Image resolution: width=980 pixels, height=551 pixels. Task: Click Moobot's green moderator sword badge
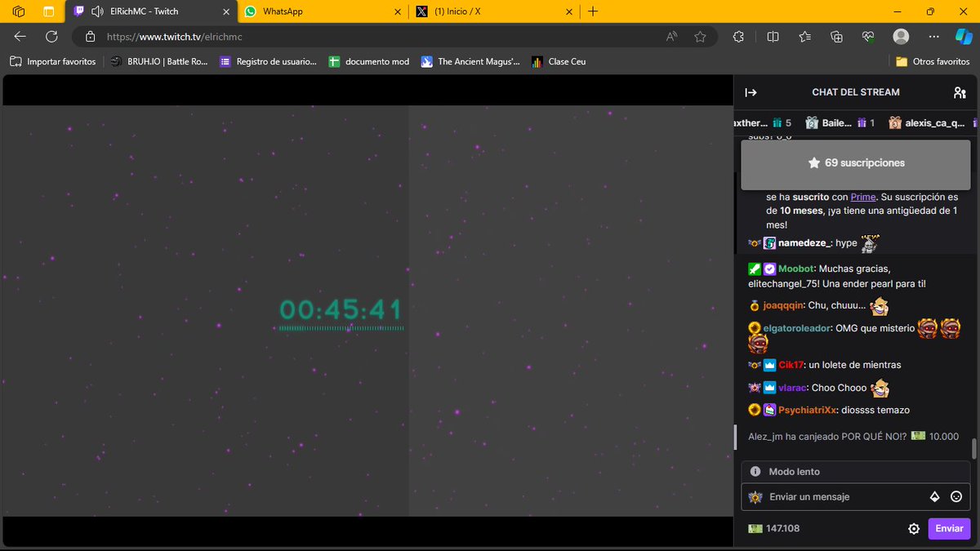755,269
